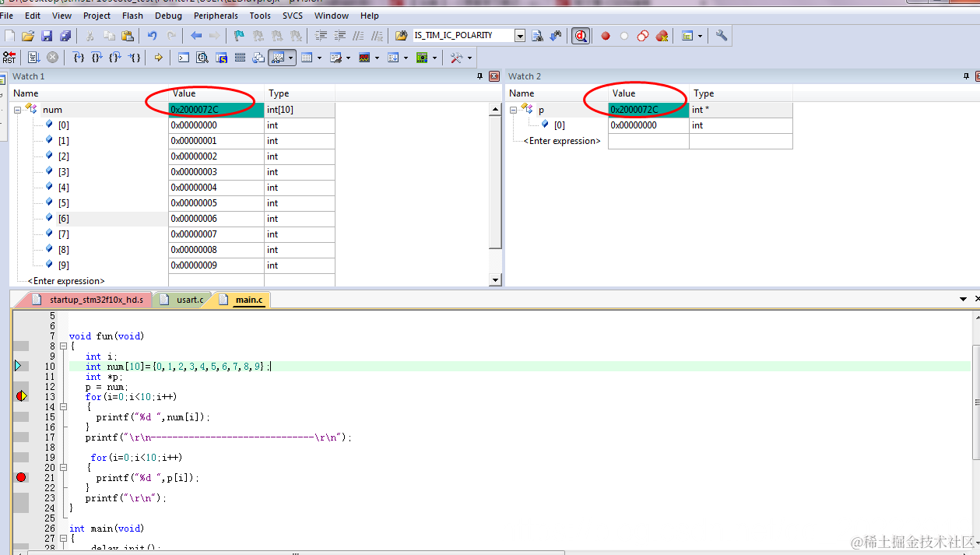This screenshot has width=980, height=555.
Task: Toggle the Watch Windows toolbar button
Action: 277,58
